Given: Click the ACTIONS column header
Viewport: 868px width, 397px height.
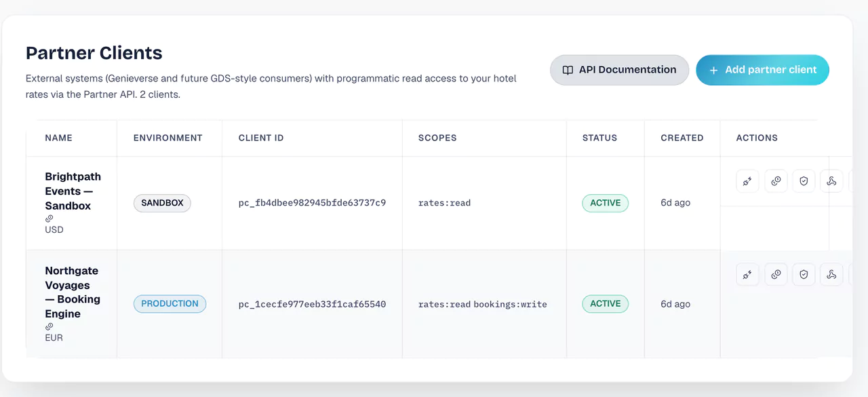Looking at the screenshot, I should tap(757, 138).
